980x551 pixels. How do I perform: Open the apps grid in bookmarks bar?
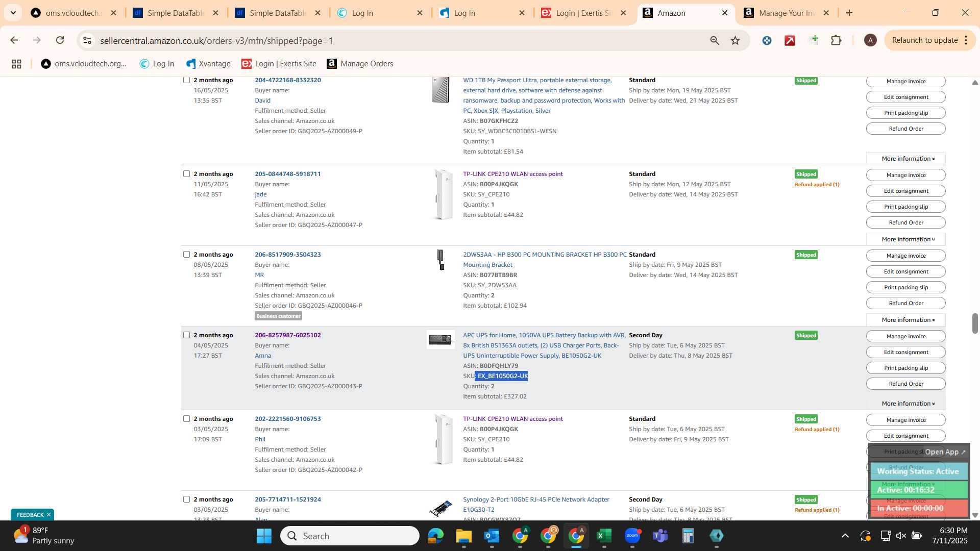[x=16, y=64]
